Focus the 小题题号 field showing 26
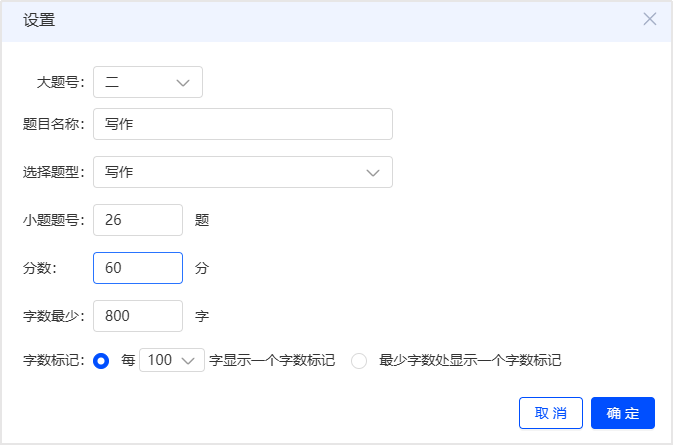Viewport: 673px width, 446px height. [x=138, y=220]
